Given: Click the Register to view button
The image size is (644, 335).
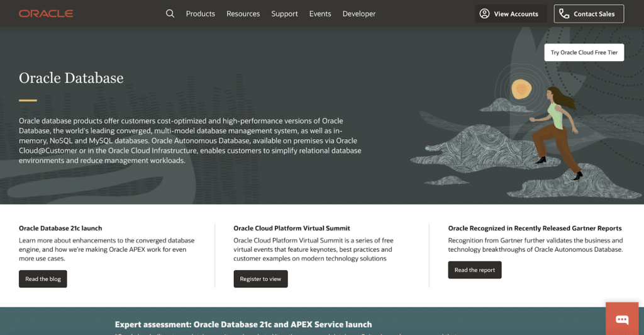Looking at the screenshot, I should [x=260, y=279].
